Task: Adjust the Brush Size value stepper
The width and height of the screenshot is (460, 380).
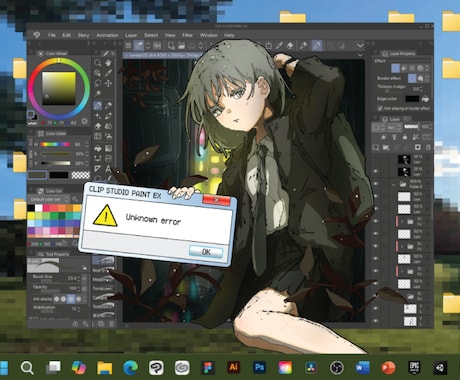Action: point(80,278)
